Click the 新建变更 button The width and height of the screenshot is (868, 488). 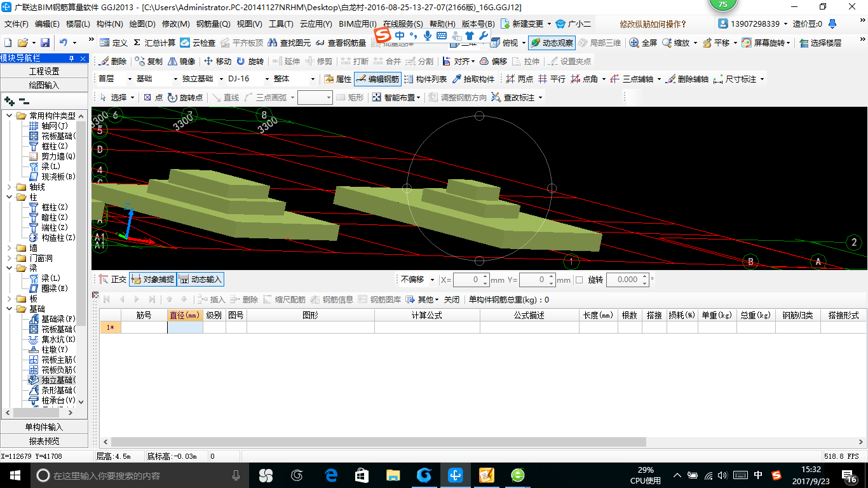coord(523,24)
